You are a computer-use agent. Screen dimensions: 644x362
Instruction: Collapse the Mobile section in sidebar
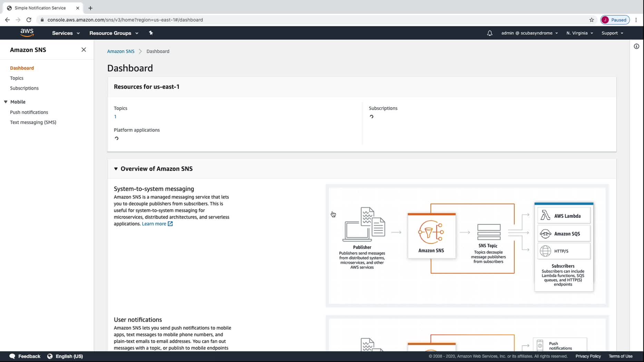coord(6,102)
